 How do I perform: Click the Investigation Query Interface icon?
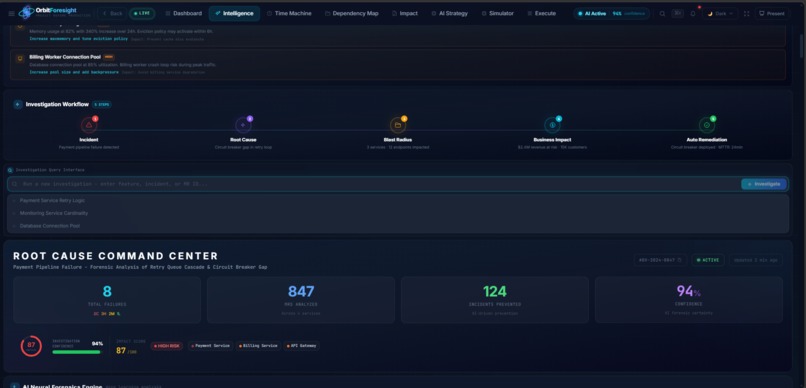click(10, 170)
